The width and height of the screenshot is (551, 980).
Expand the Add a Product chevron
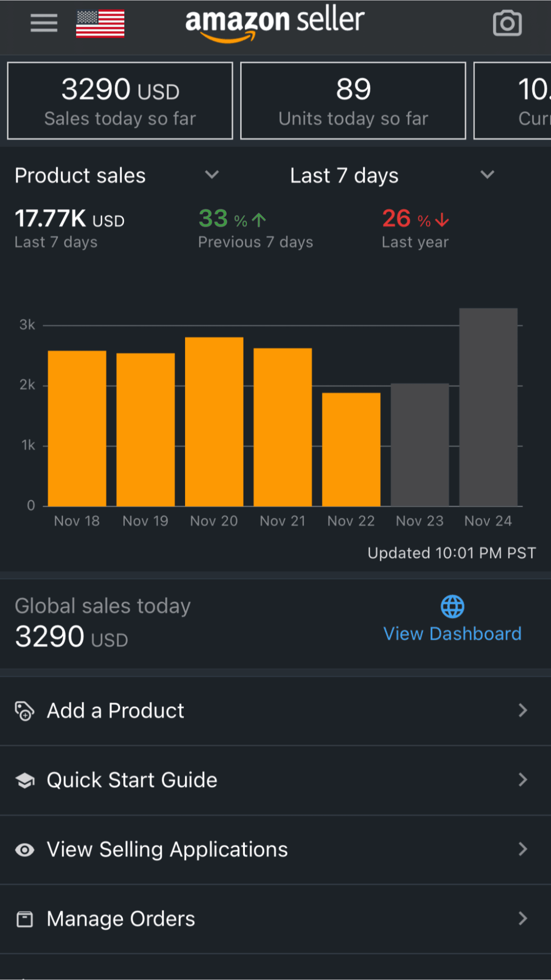pyautogui.click(x=523, y=711)
